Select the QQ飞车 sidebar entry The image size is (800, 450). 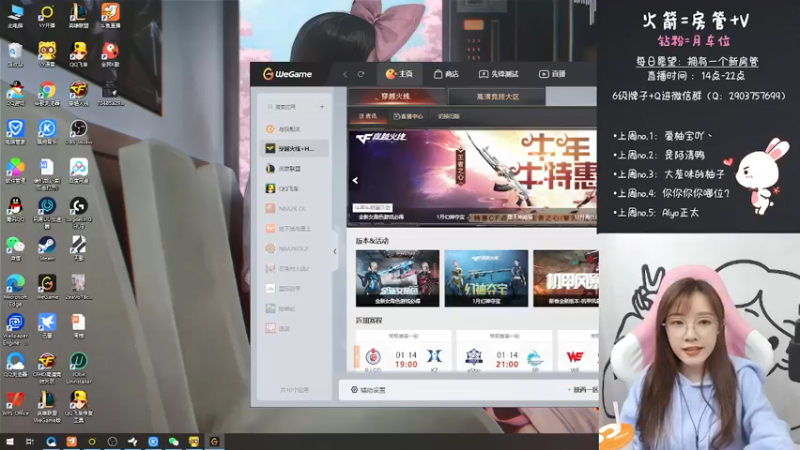(295, 188)
